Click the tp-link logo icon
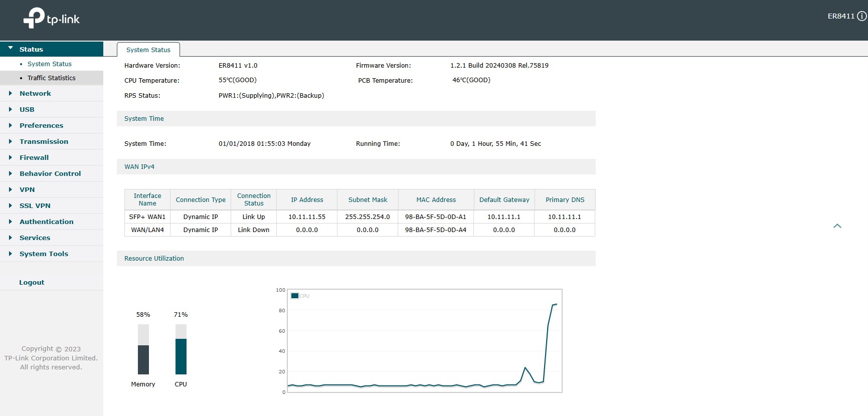The width and height of the screenshot is (868, 416). (34, 18)
